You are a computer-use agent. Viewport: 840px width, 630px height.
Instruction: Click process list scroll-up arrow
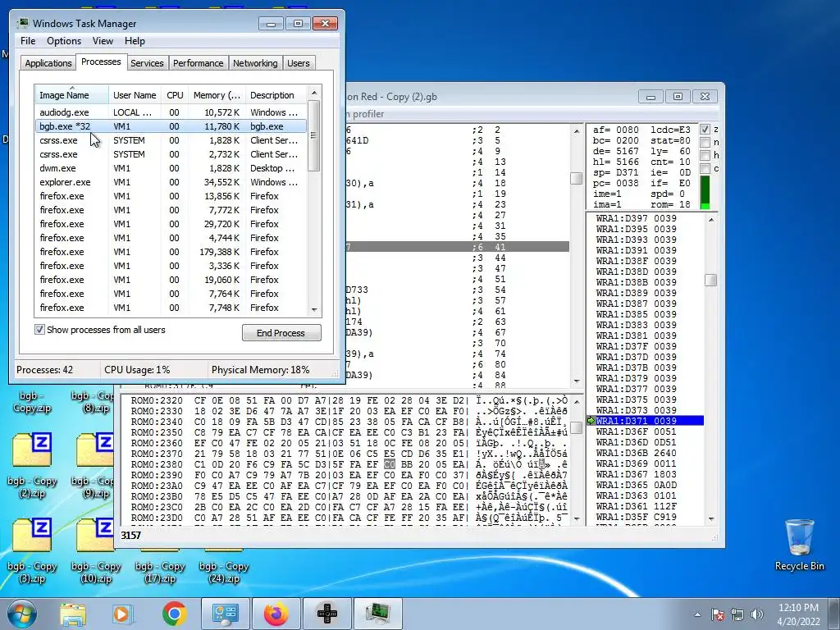314,93
